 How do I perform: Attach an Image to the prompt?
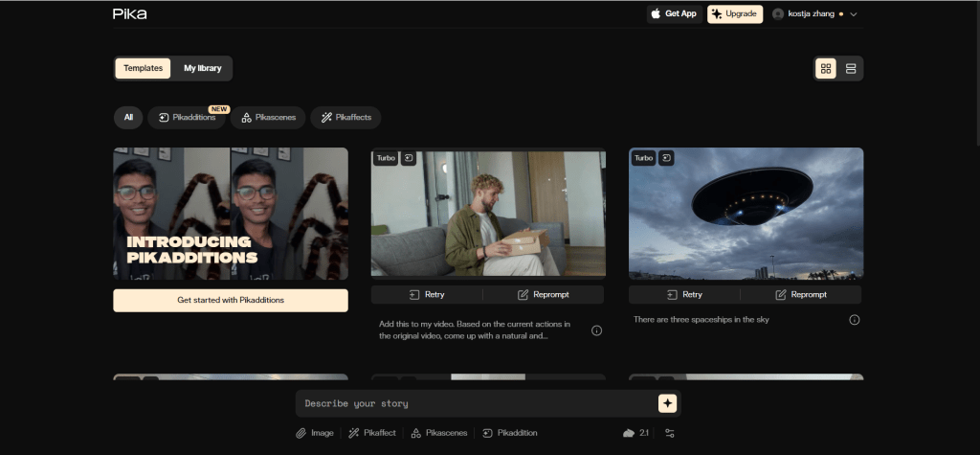tap(315, 433)
